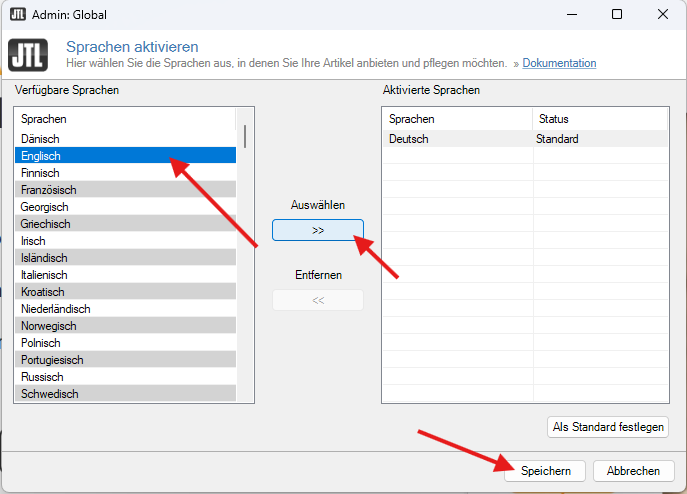This screenshot has width=687, height=494.
Task: Click the Status column header
Action: [600, 119]
